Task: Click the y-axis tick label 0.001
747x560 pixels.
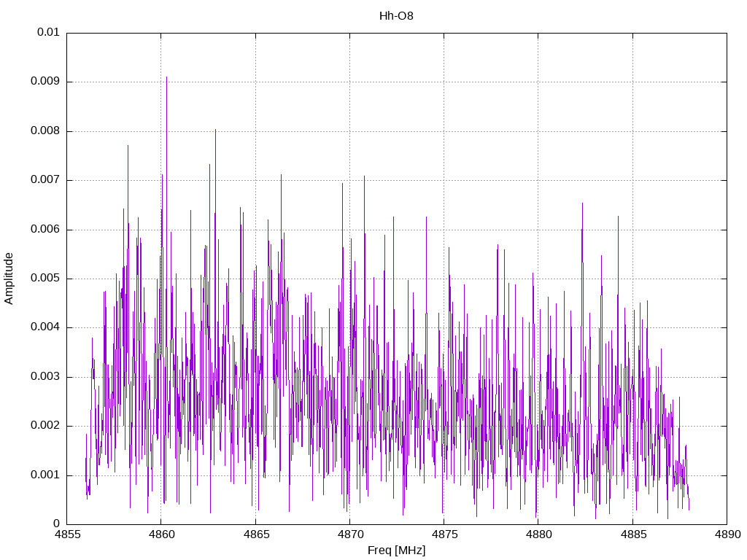Action: (44, 475)
